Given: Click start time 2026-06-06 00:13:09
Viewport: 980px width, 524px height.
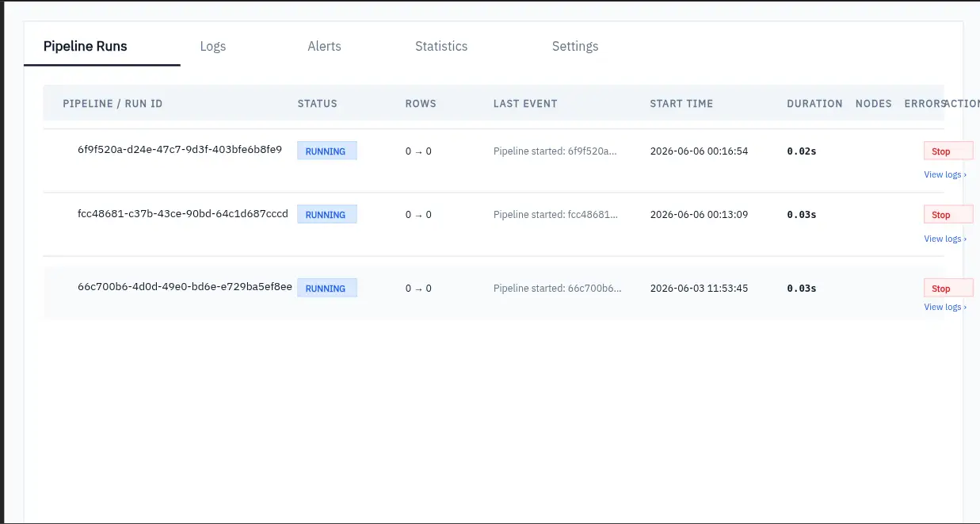Looking at the screenshot, I should click(x=699, y=214).
